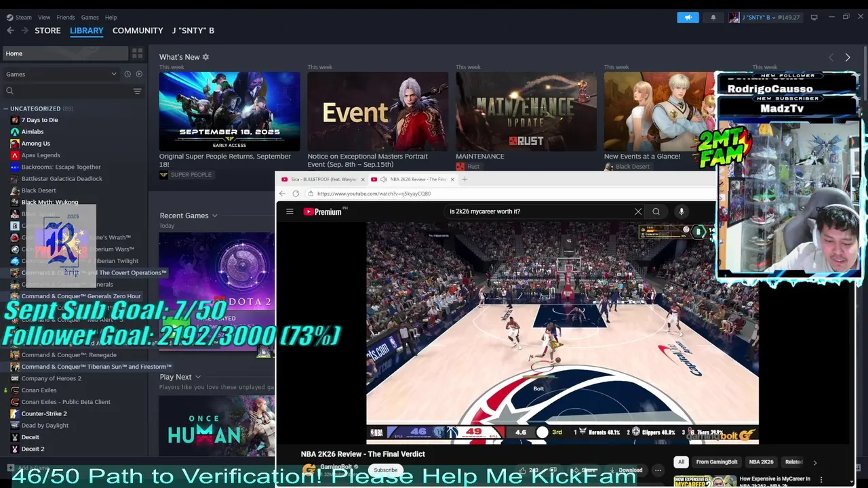Viewport: 868px width, 488px height.
Task: Open the Games menu in menu bar
Action: pyautogui.click(x=90, y=17)
